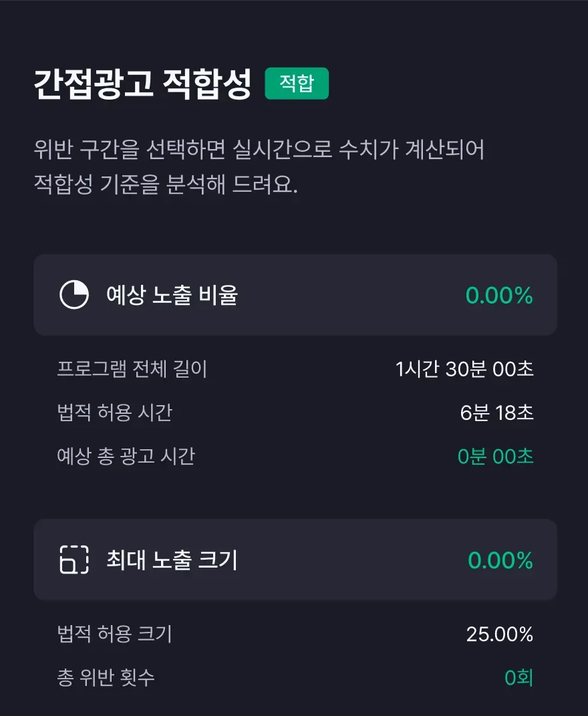Click the 0.00% value for 최대 노출 크기

point(500,560)
